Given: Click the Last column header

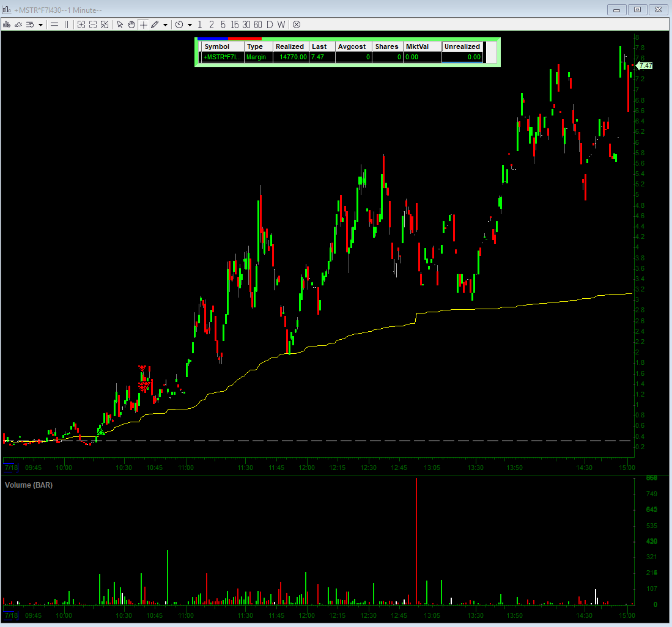Looking at the screenshot, I should click(322, 46).
